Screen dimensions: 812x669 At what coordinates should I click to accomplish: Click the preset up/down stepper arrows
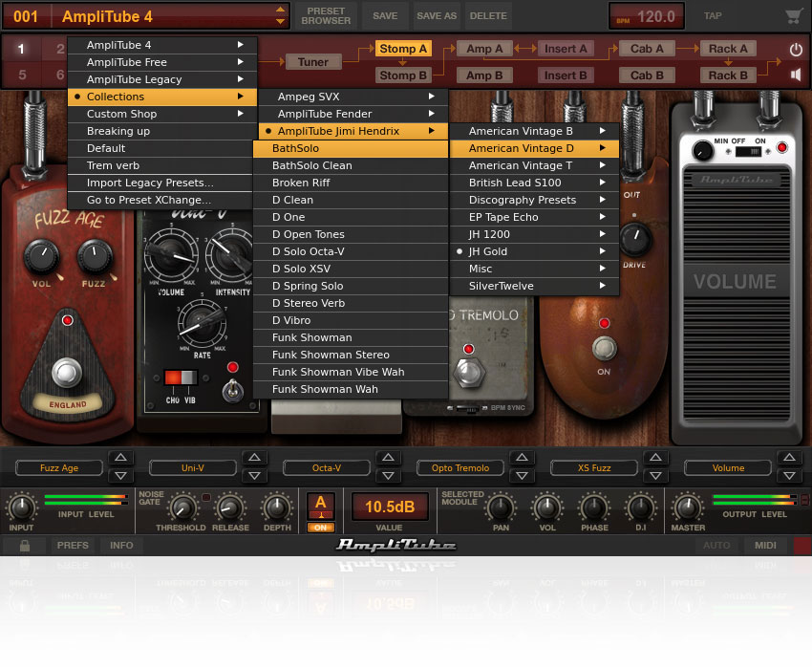click(280, 16)
